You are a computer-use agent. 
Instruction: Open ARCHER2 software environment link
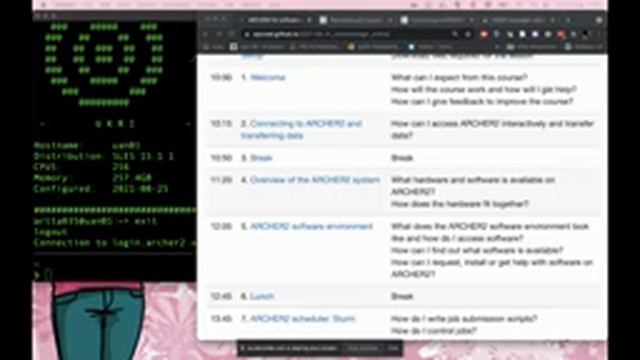[311, 227]
